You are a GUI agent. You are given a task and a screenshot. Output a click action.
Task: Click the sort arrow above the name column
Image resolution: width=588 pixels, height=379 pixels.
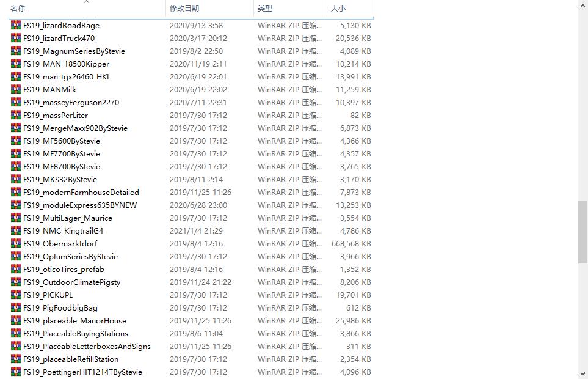[x=86, y=2]
